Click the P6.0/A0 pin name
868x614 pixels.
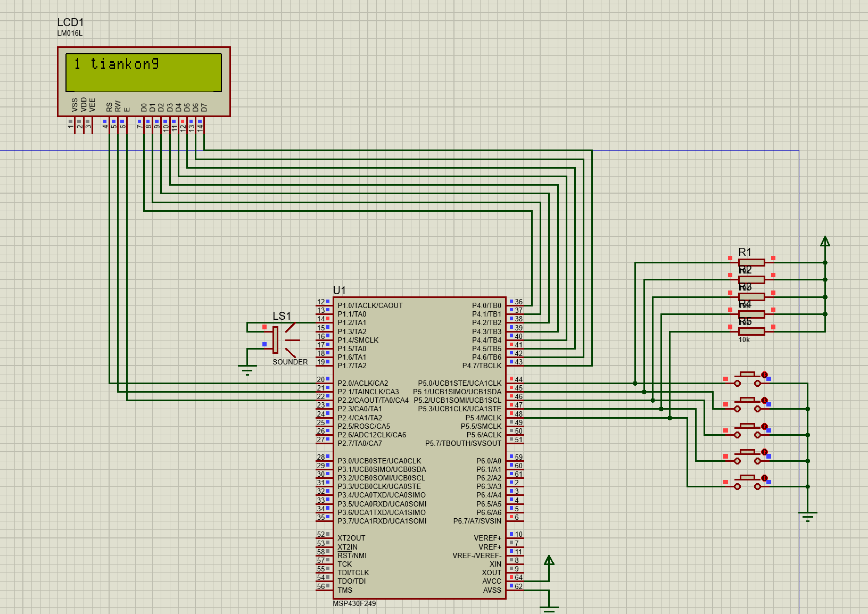(489, 461)
